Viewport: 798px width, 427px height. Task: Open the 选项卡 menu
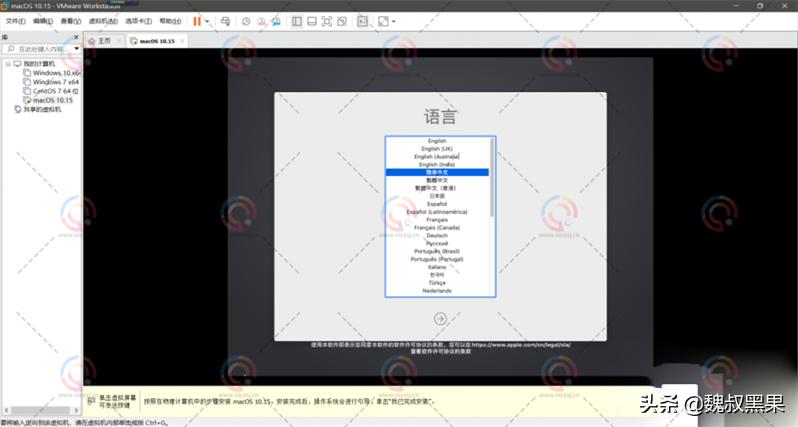(x=138, y=21)
